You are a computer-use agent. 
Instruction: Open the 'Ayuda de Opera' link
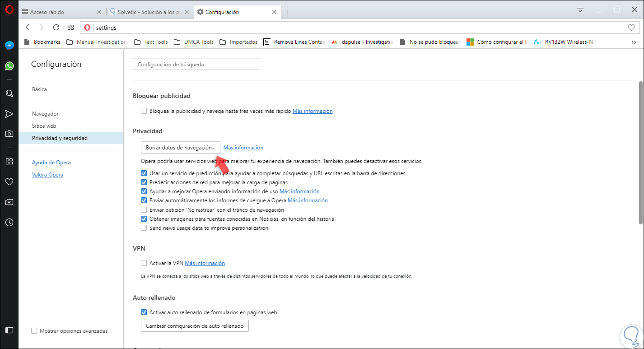(51, 163)
